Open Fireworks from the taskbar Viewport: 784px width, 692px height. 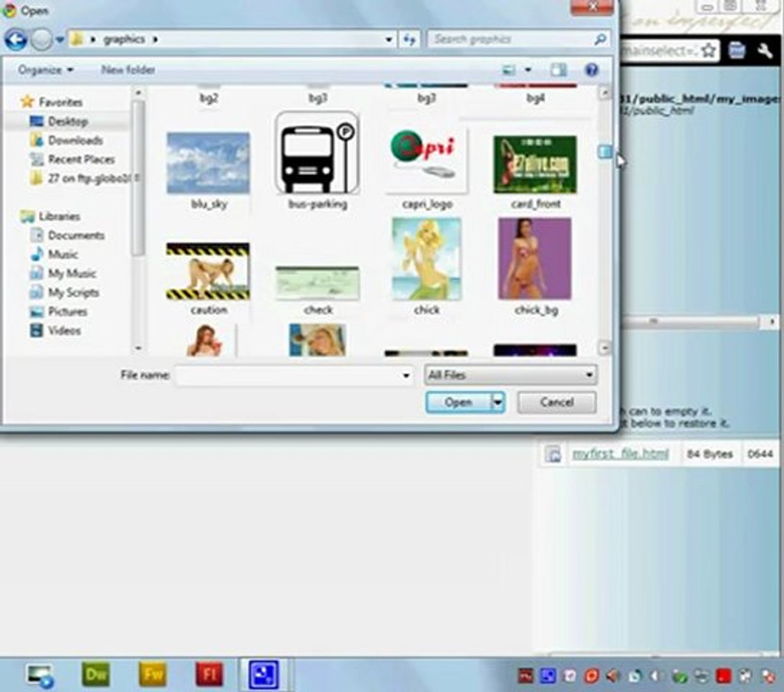(x=152, y=674)
